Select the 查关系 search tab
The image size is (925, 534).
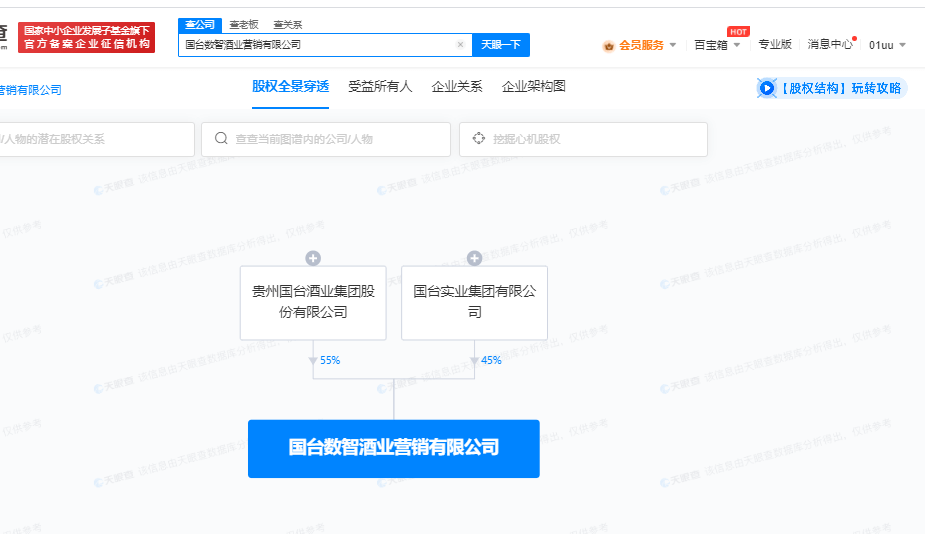point(288,25)
